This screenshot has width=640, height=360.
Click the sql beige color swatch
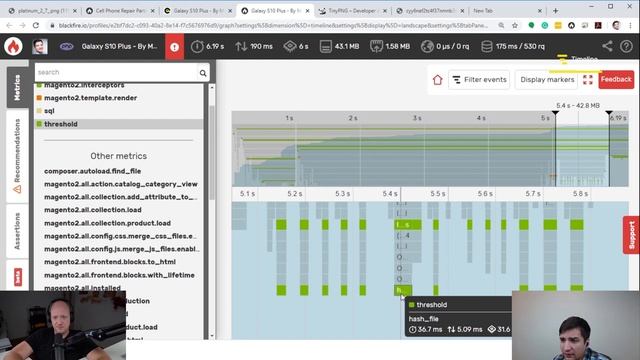pos(39,111)
